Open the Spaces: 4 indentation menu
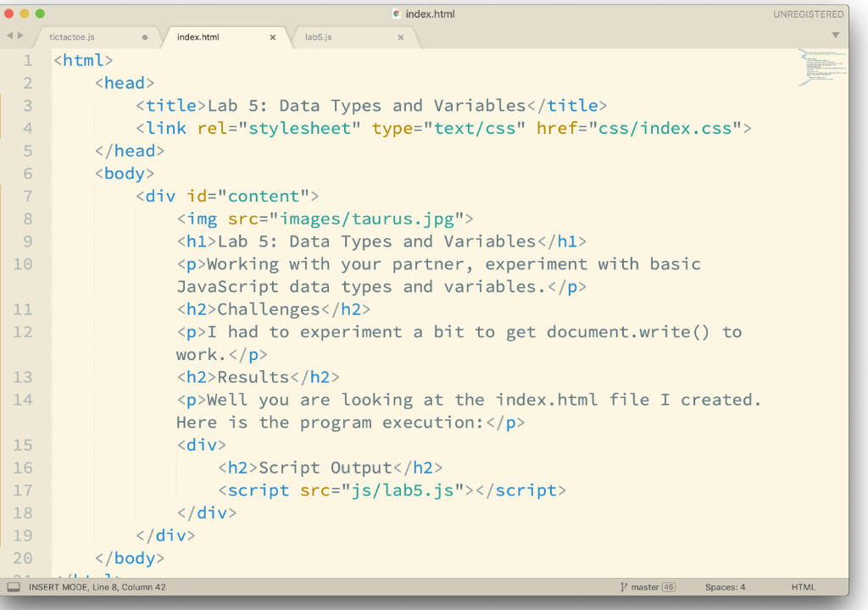Viewport: 868px width, 610px height. tap(726, 586)
